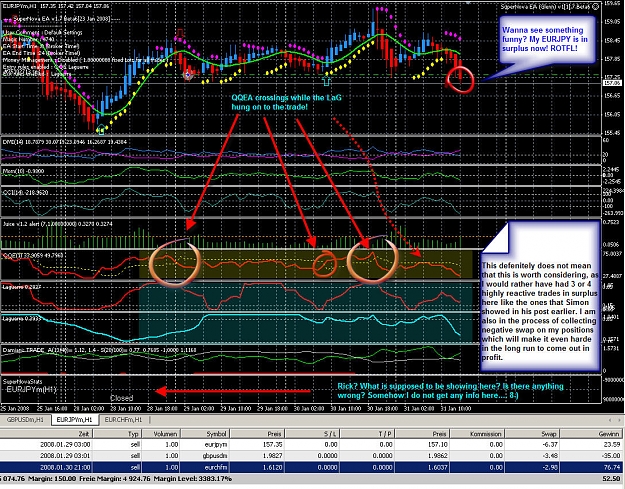Screen dimensions: 625x489
Task: Select the EURJPYm,H1 chart tab
Action: point(74,420)
